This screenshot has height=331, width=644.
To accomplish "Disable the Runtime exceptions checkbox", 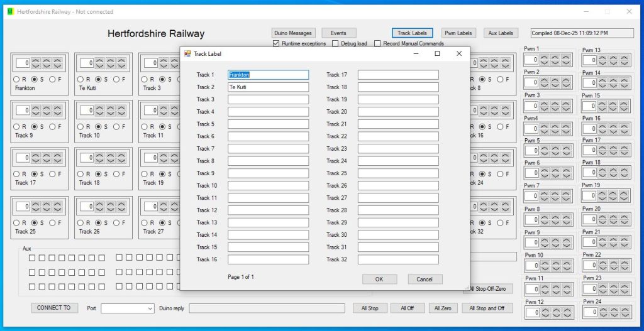I will [276, 44].
